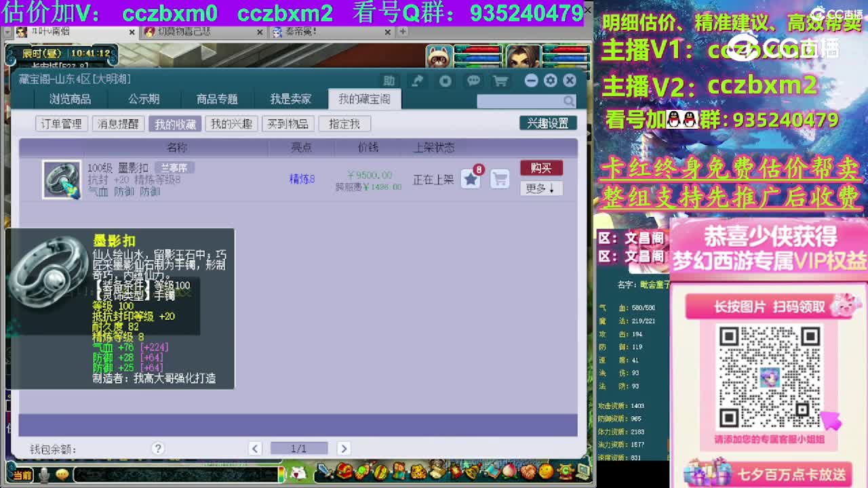Click the ￥9500.00 price text
868x488 pixels.
370,176
